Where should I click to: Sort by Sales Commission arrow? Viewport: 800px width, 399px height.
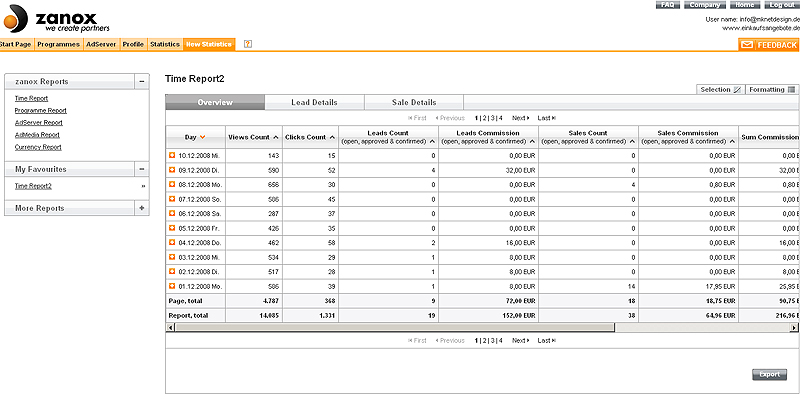(732, 141)
